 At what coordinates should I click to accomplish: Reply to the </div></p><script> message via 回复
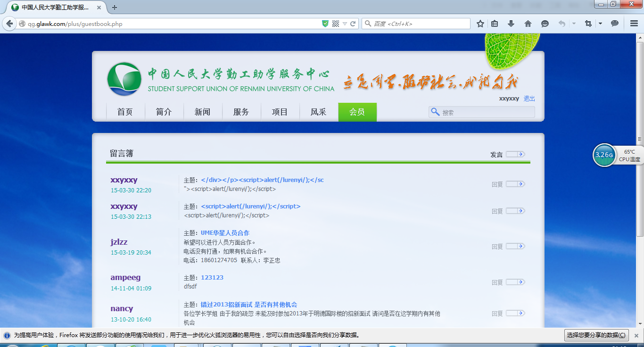pyautogui.click(x=497, y=184)
